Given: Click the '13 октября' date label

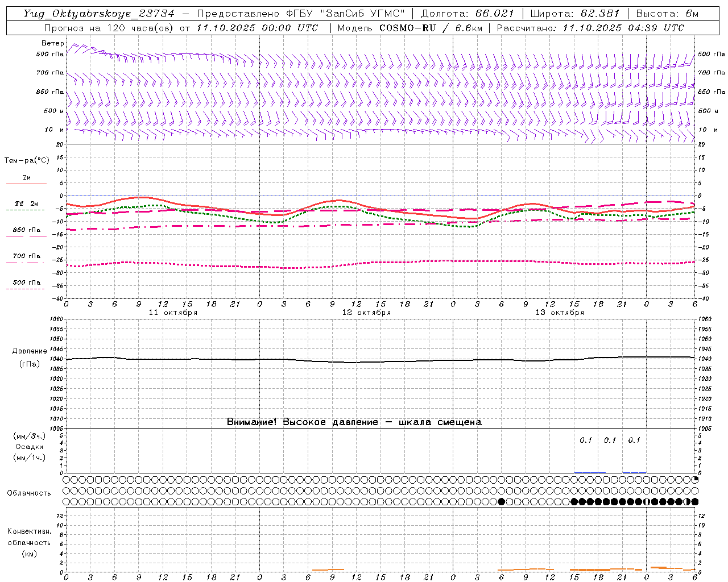Looking at the screenshot, I should point(560,313).
